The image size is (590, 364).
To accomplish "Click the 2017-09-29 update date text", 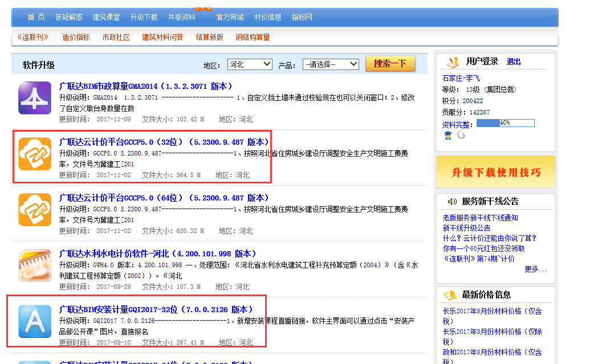I will coord(113,287).
